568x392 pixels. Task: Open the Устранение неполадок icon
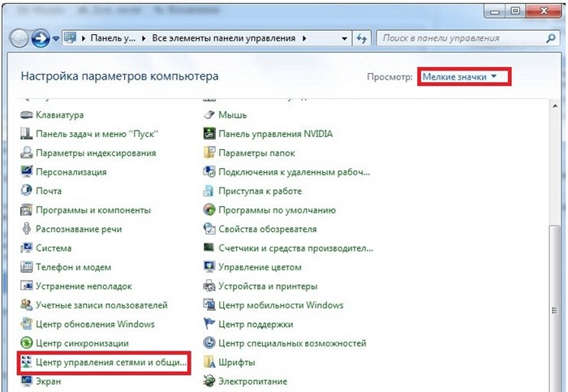coord(27,286)
